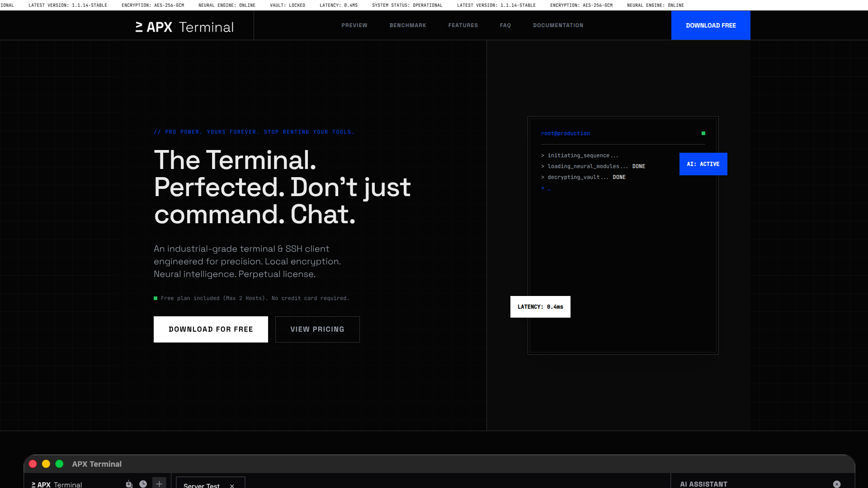Click the VIEW PRICING button

[317, 329]
